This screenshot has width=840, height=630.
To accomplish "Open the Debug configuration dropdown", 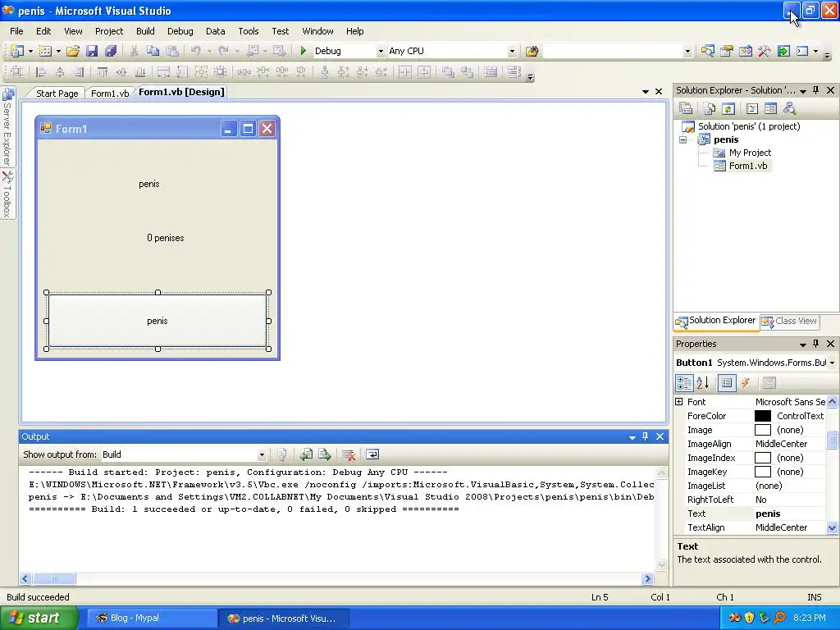I will pyautogui.click(x=381, y=52).
